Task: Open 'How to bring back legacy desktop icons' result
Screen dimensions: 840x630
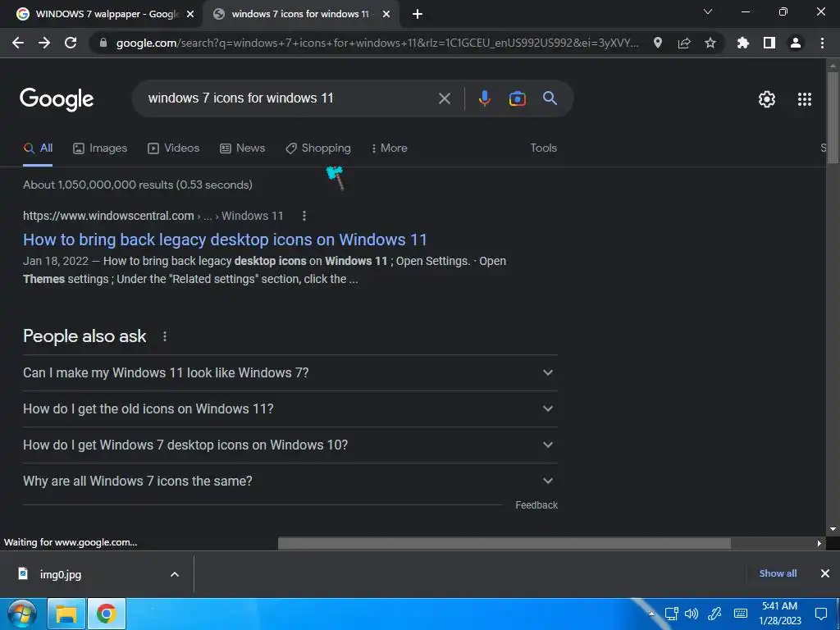Action: [x=225, y=240]
